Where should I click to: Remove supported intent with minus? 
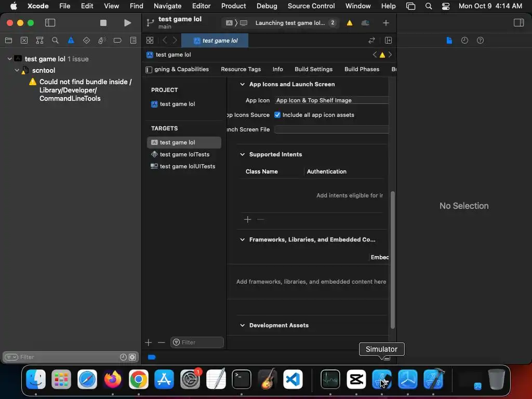(261, 220)
